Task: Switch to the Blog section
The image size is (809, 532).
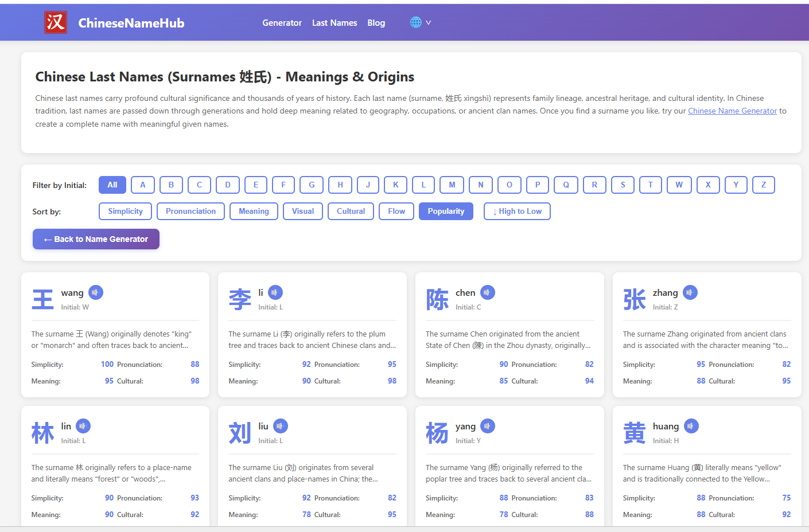Action: click(x=376, y=23)
